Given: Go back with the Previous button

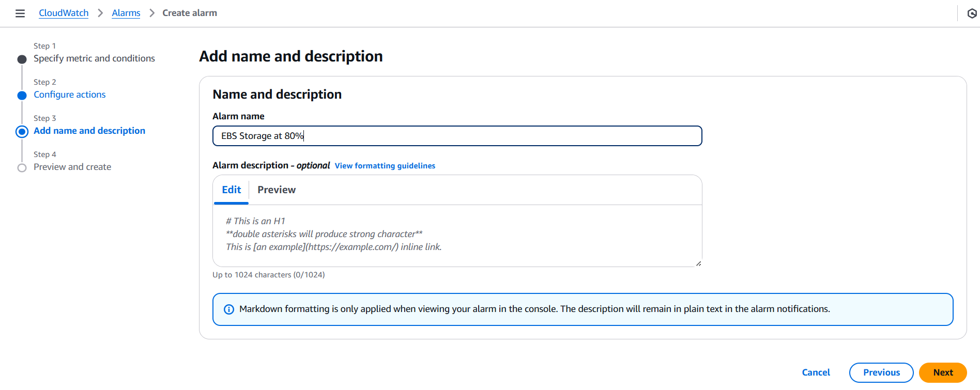Looking at the screenshot, I should 881,372.
